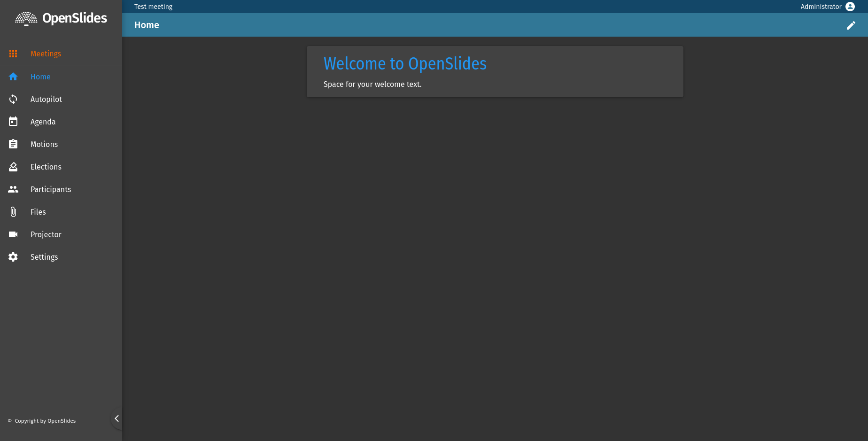Collapse the sidebar with the chevron
868x441 pixels.
pyautogui.click(x=116, y=418)
